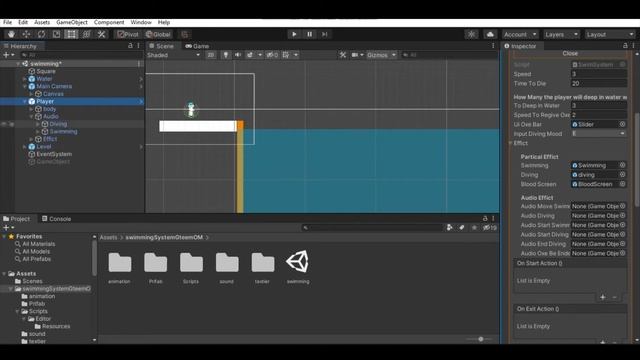The height and width of the screenshot is (360, 640).
Task: Open the Layers dropdown
Action: (x=562, y=35)
